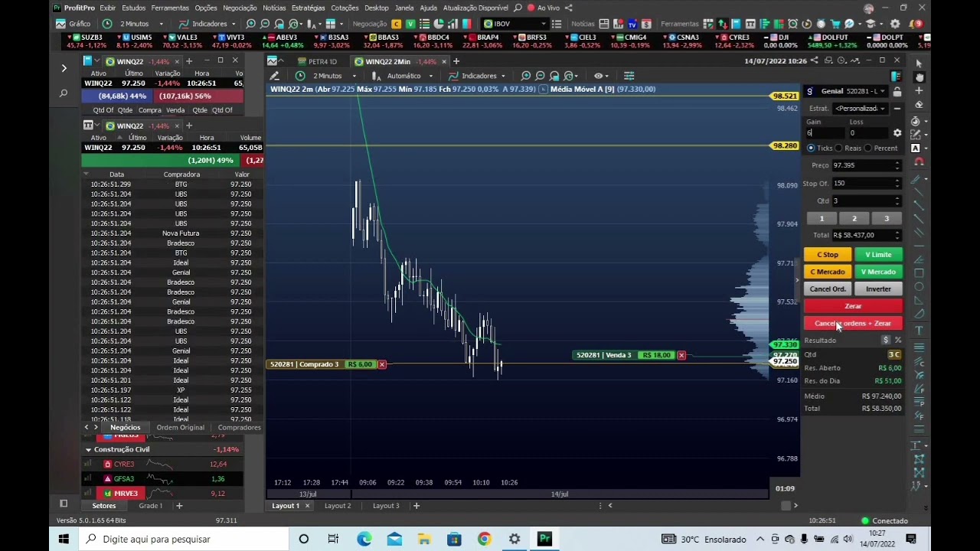Click the V Mercado button
Screen dimensions: 980x551
(x=878, y=272)
